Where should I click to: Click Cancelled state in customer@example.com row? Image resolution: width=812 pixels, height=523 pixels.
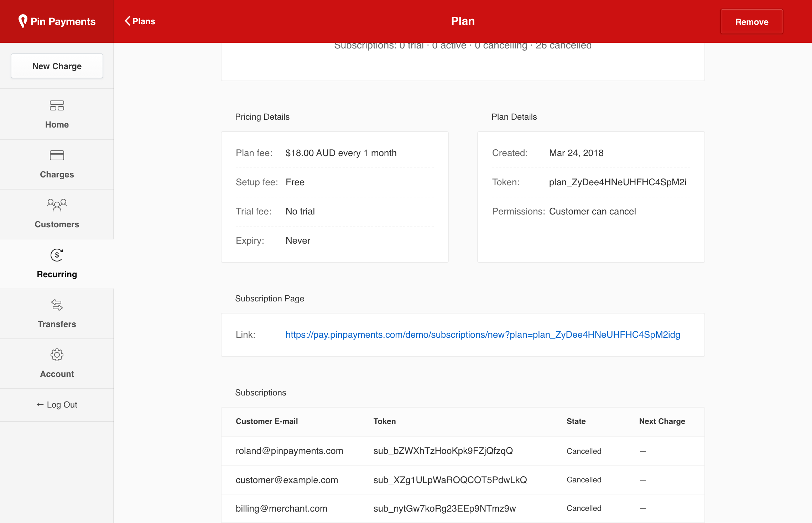pyautogui.click(x=584, y=480)
